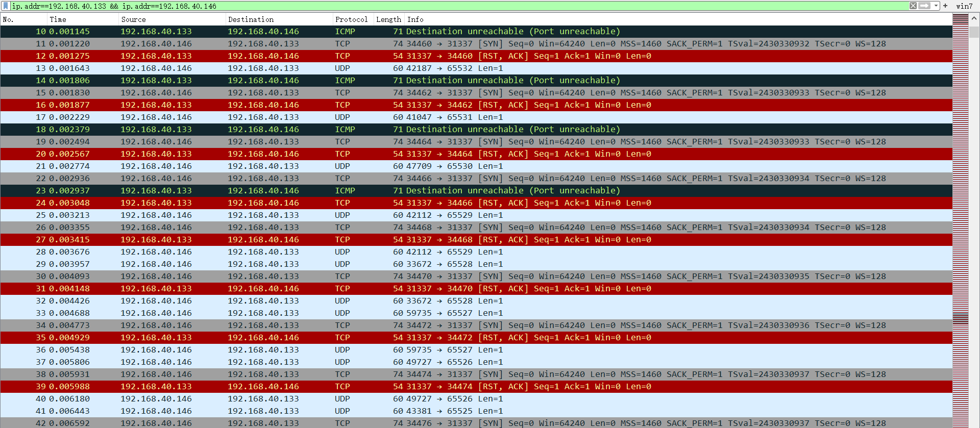Select packet 35 RST ACK to 34472
980x428 pixels.
point(476,338)
